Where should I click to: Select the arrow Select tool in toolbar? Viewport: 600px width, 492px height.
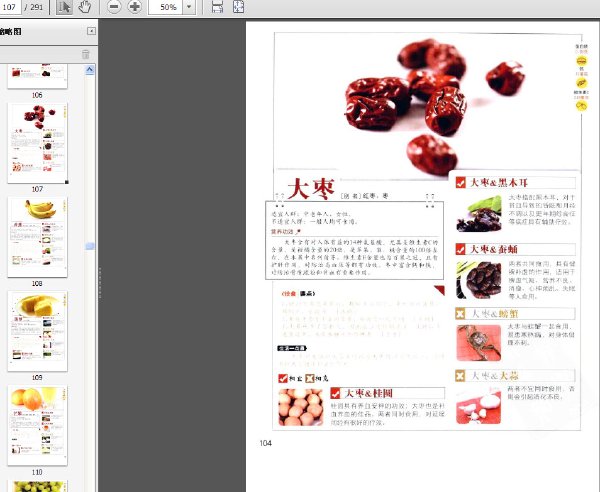[64, 7]
